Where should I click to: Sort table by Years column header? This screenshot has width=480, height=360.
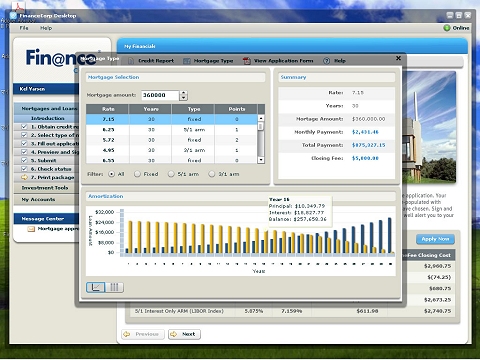[x=151, y=109]
